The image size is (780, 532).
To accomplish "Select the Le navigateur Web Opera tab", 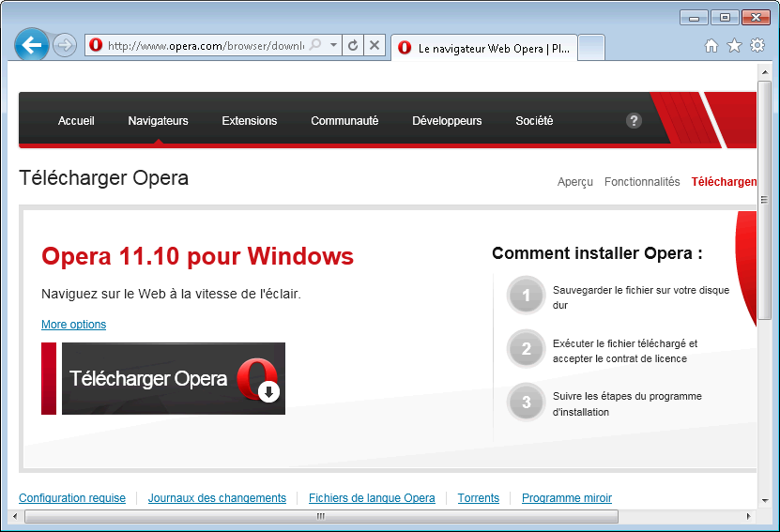I will pos(484,48).
